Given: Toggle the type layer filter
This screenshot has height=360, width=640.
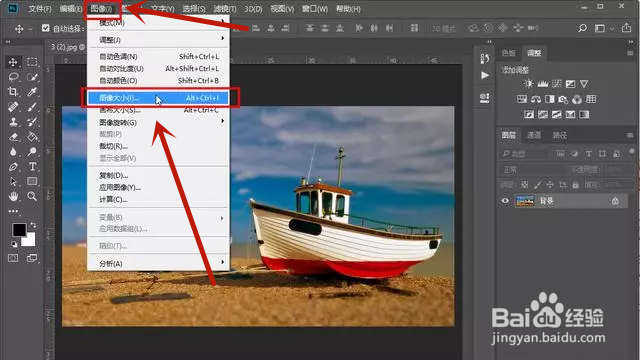Looking at the screenshot, I should [x=588, y=154].
